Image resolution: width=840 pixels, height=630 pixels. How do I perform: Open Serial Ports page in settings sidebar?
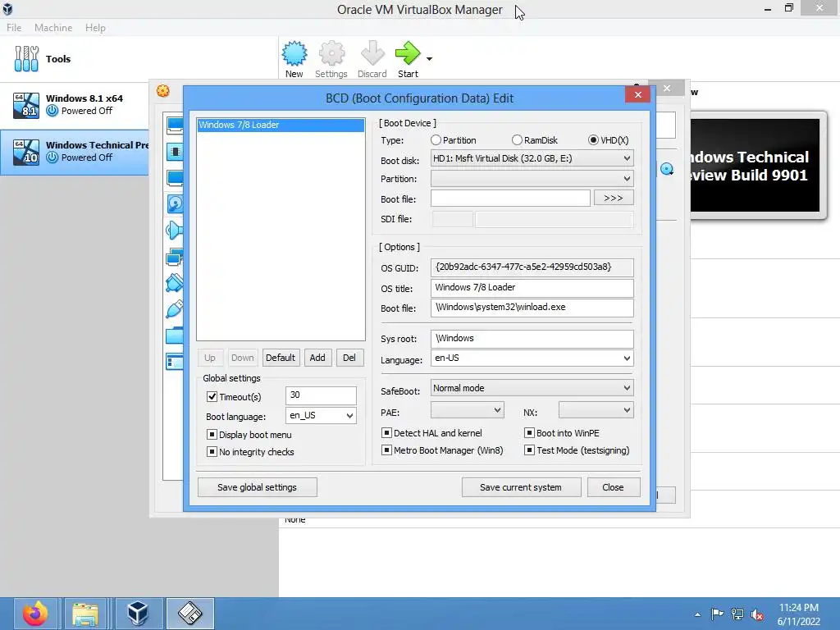coord(175,283)
